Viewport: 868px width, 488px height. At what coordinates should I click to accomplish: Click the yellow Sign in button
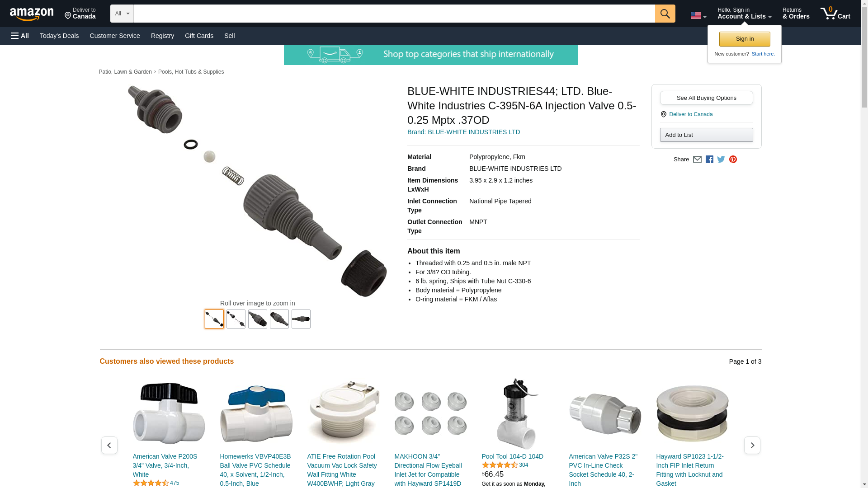click(745, 39)
